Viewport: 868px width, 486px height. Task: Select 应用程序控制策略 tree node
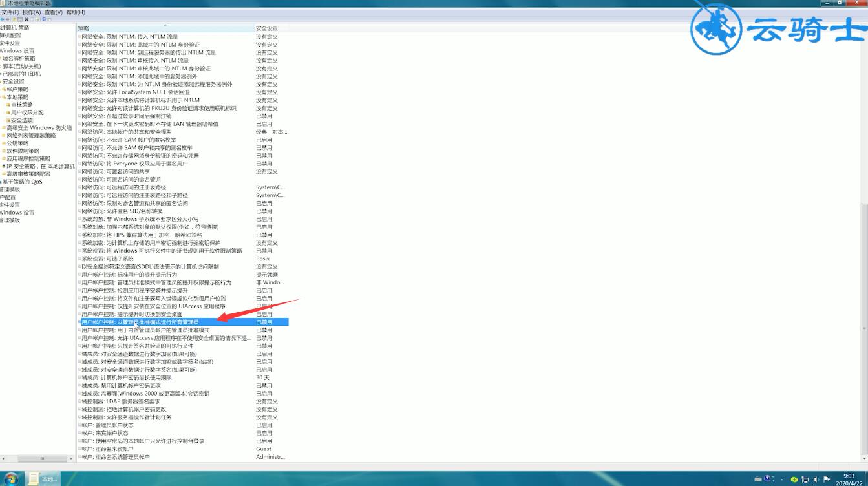click(x=28, y=159)
